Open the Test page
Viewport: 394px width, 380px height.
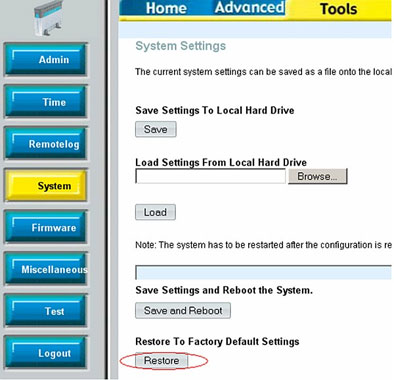[x=45, y=311]
